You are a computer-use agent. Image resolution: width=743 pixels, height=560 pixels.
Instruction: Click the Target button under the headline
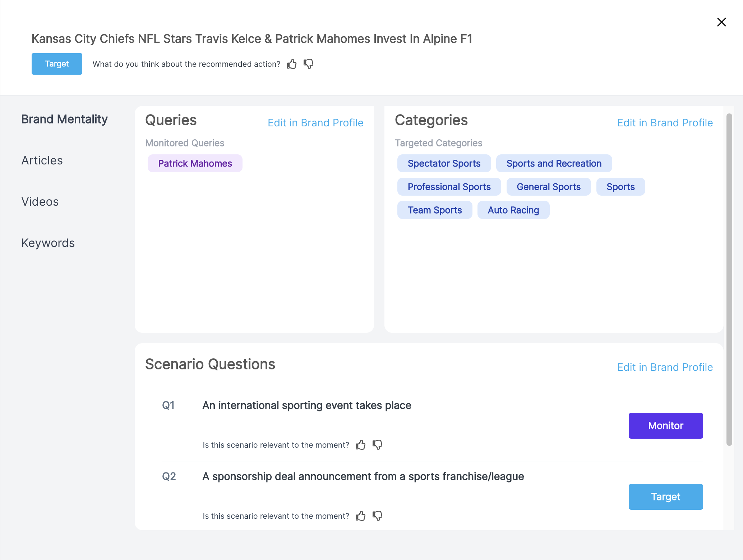click(57, 64)
